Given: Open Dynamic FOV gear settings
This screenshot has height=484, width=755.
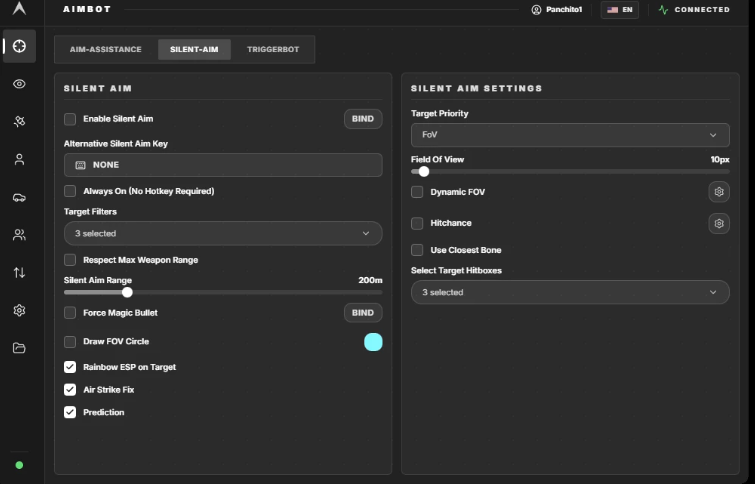Looking at the screenshot, I should tap(719, 192).
